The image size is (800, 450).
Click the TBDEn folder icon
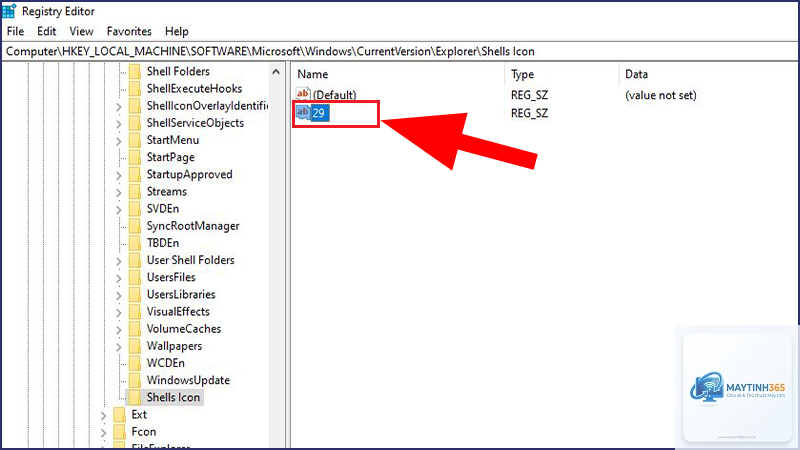[x=135, y=243]
